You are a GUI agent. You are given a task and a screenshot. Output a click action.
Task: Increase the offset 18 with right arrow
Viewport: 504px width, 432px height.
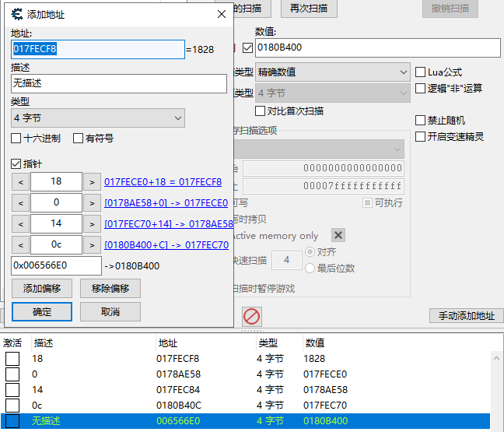click(x=92, y=182)
